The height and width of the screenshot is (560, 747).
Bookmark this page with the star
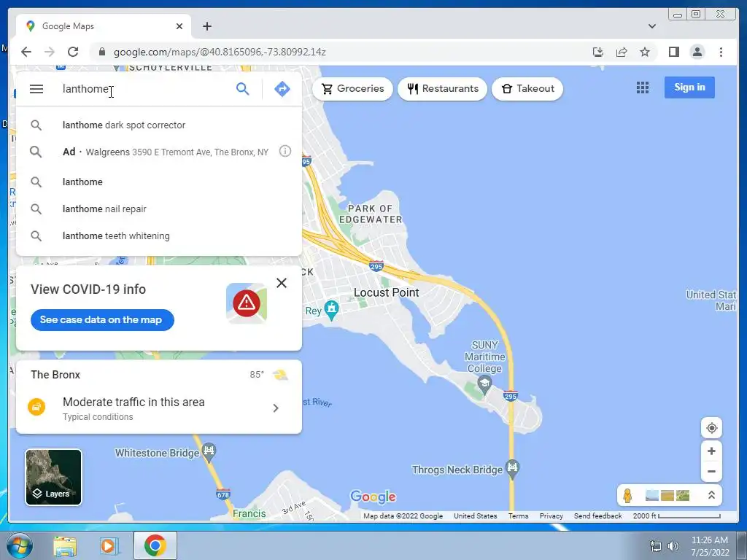pos(645,52)
